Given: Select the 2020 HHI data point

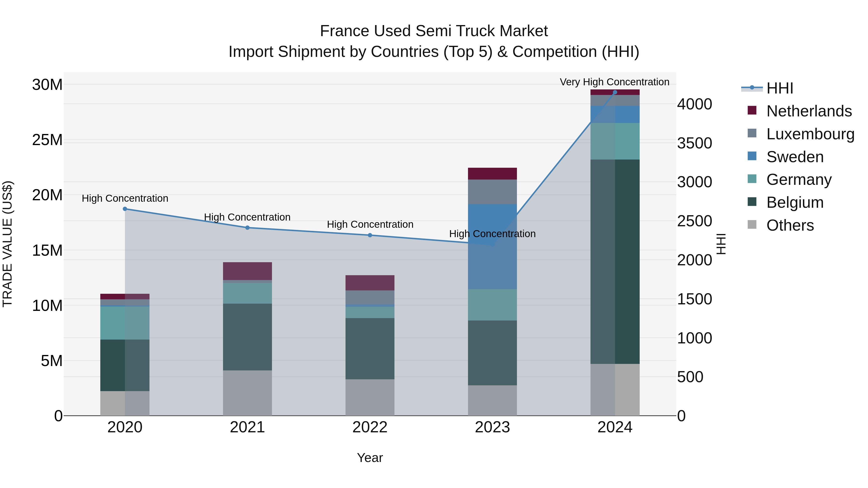Looking at the screenshot, I should (x=125, y=209).
